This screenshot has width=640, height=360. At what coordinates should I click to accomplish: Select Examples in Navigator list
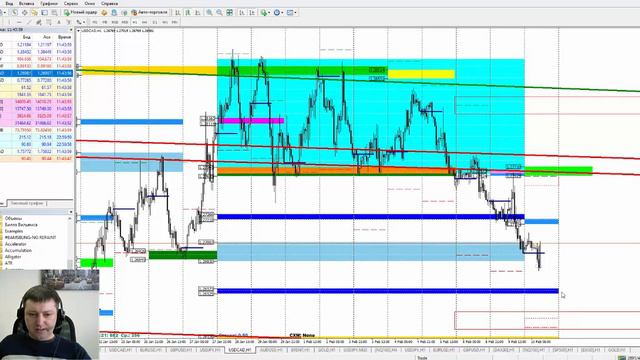click(14, 231)
